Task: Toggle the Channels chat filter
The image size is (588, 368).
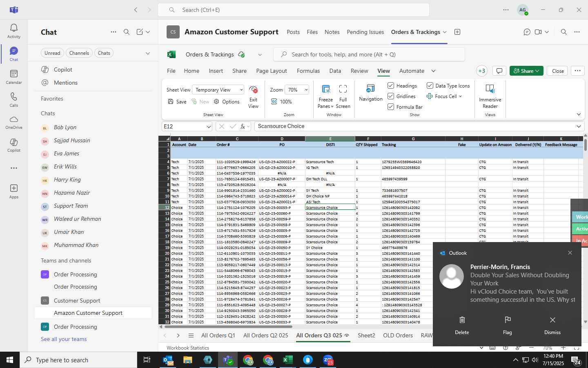Action: click(x=79, y=53)
